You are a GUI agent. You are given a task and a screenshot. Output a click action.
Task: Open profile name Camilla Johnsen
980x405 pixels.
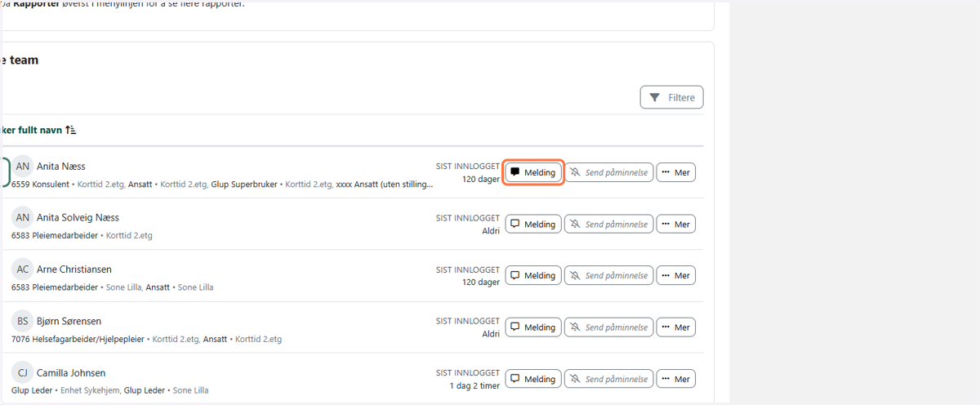click(x=71, y=373)
